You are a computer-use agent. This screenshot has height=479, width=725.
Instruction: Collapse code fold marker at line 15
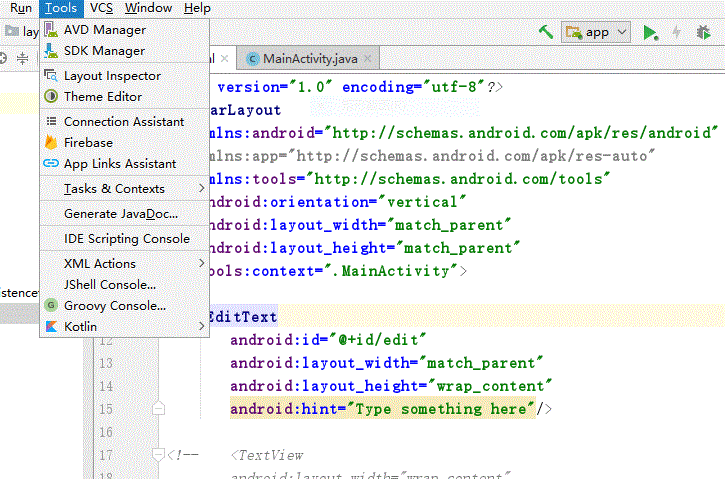pyautogui.click(x=158, y=409)
